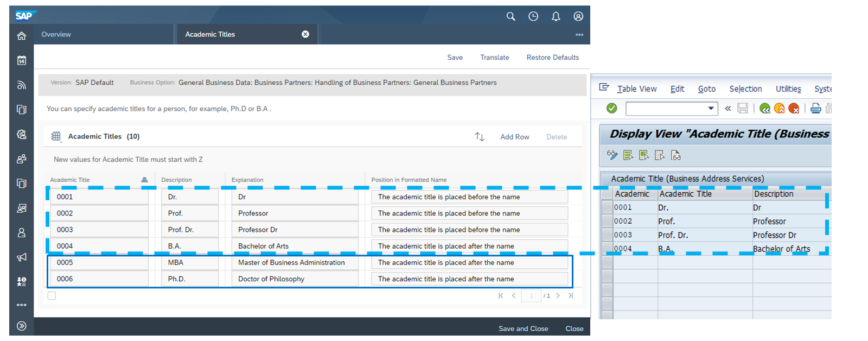Click Explanation column header
Screen dimensions: 868x341
(247, 180)
